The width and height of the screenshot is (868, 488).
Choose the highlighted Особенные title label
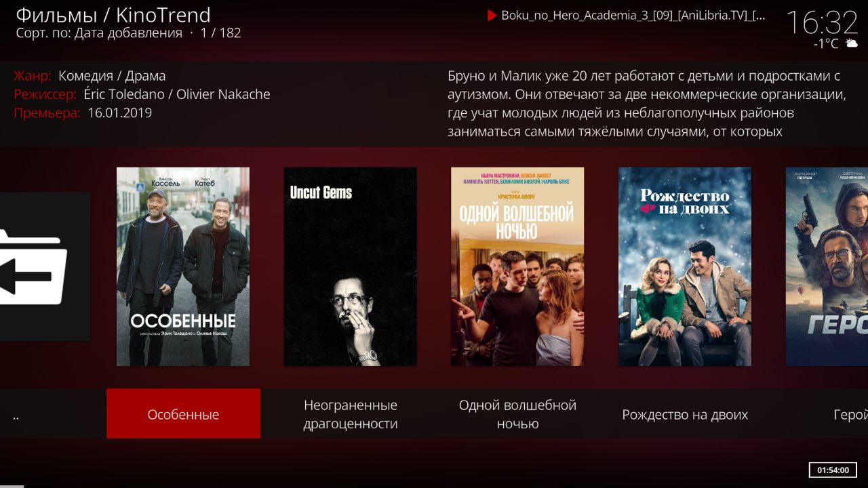[x=183, y=413]
